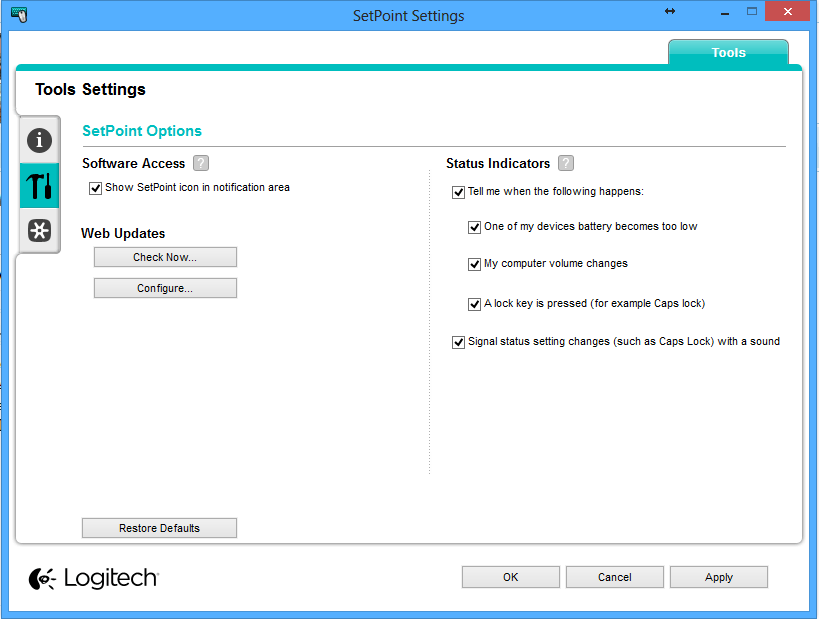
Task: Open the Configure... web updates button
Action: tap(165, 288)
